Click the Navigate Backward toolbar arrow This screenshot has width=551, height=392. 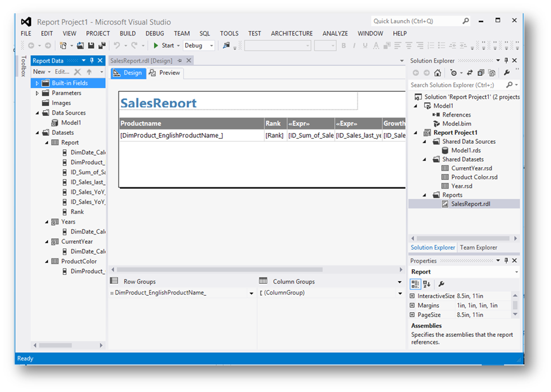pos(31,45)
